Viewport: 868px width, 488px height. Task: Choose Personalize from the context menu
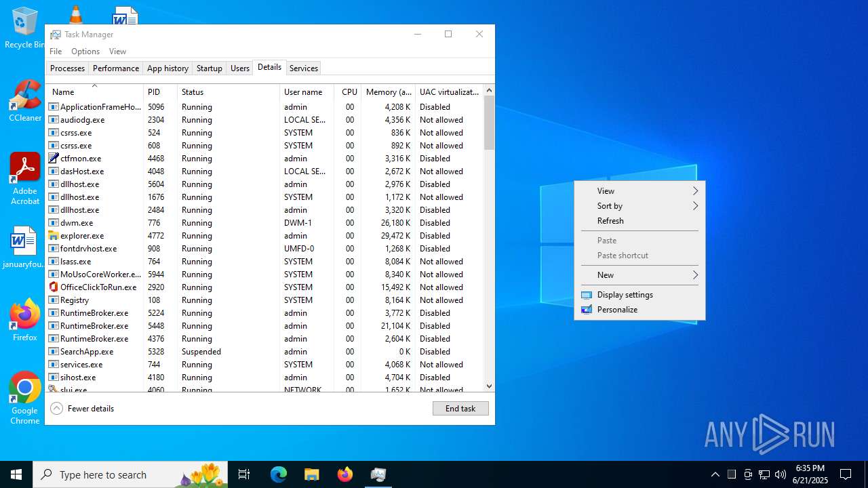point(639,310)
